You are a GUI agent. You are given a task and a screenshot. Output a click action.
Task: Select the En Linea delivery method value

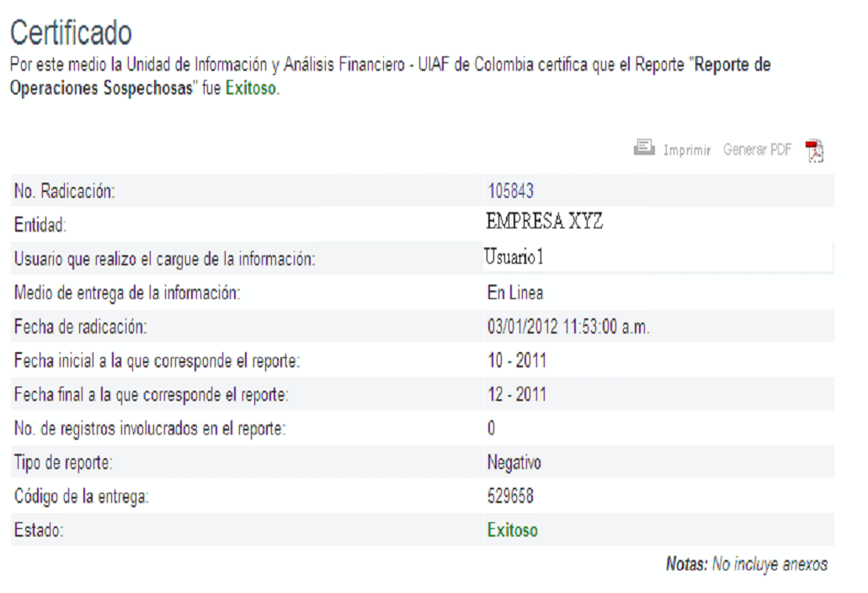[515, 293]
